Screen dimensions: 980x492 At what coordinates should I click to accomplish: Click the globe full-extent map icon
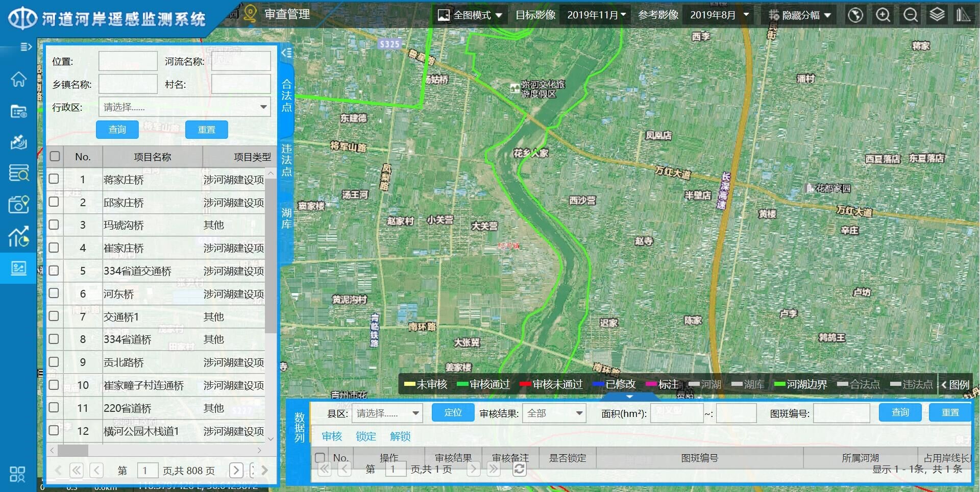(855, 15)
